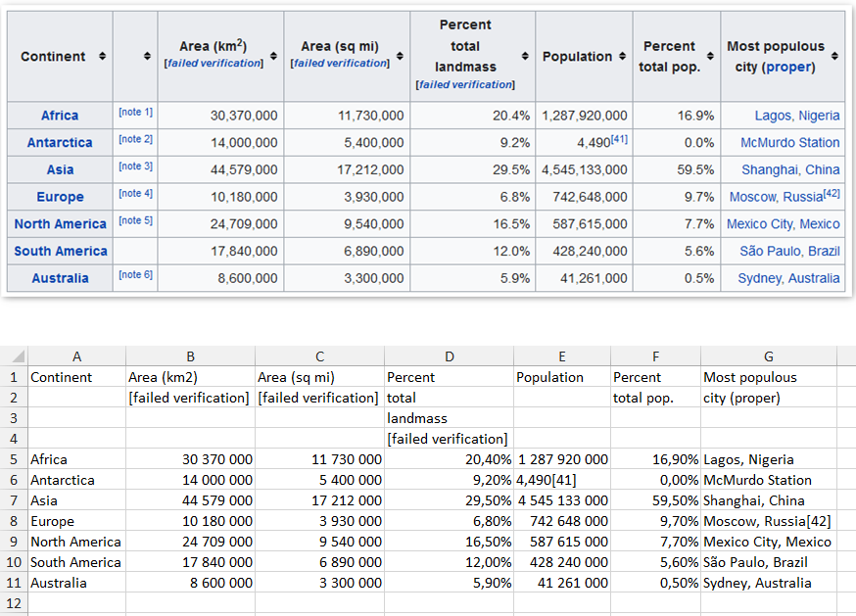The image size is (856, 616).
Task: Open [note 5] reference for North America
Action: [135, 220]
